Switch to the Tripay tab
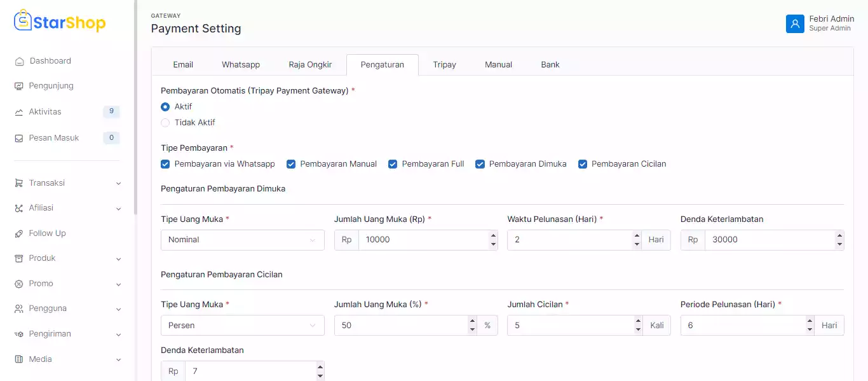The width and height of the screenshot is (868, 381). (x=444, y=64)
